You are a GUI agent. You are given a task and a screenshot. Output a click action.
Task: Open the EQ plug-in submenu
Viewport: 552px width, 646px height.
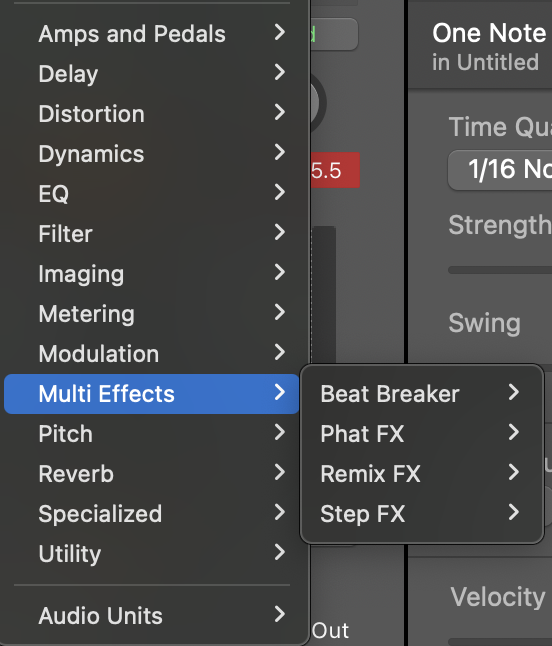[x=151, y=193]
